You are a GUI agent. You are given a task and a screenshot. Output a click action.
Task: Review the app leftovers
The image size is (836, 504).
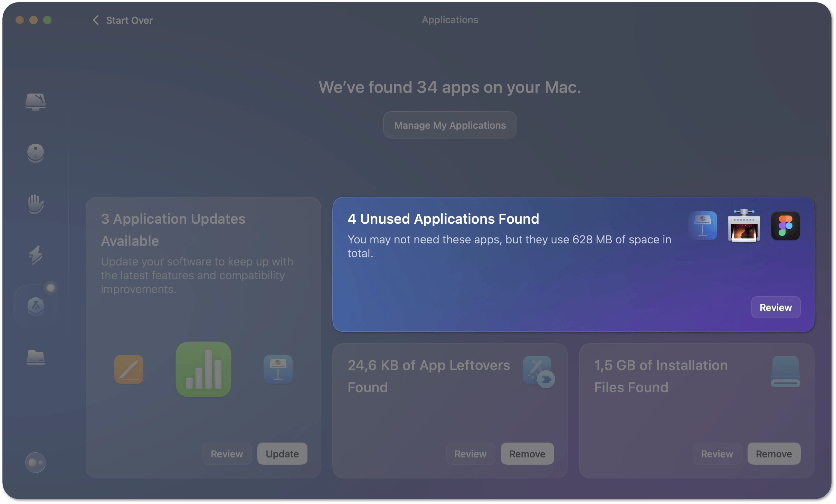[471, 454]
